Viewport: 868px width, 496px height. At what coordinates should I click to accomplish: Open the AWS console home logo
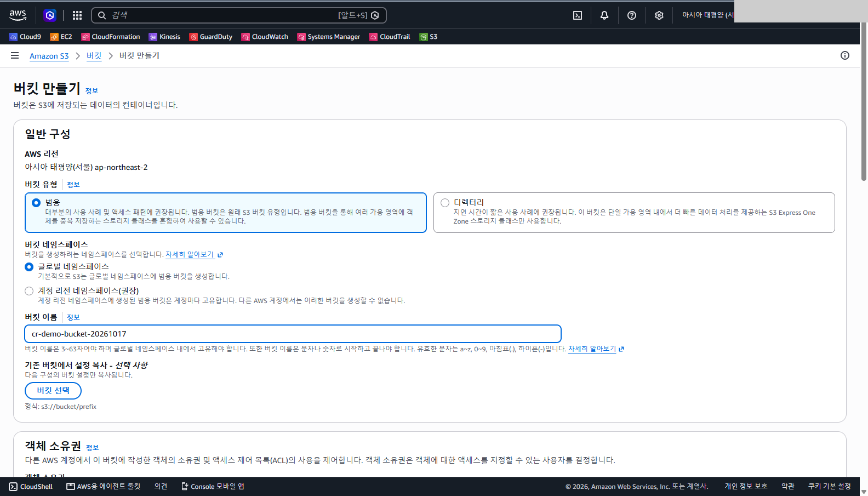coord(18,15)
